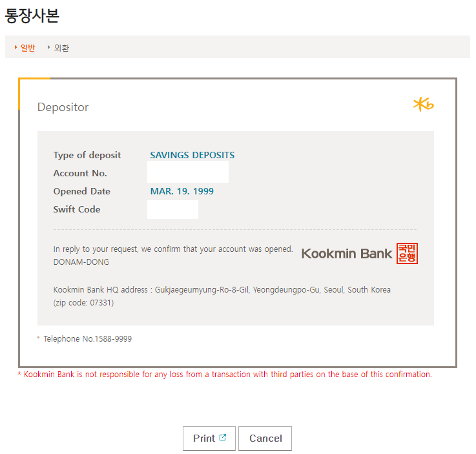
Task: Click the Depositor heading
Action: pos(63,107)
